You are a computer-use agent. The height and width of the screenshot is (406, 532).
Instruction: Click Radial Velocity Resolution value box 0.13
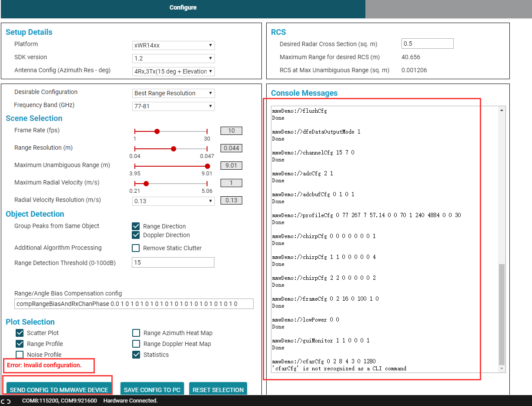[x=231, y=200]
